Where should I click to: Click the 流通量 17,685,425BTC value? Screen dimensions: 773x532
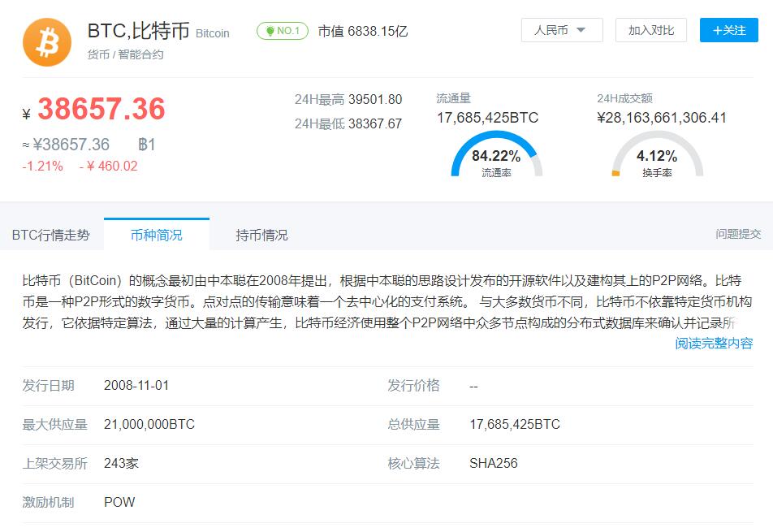tap(487, 117)
